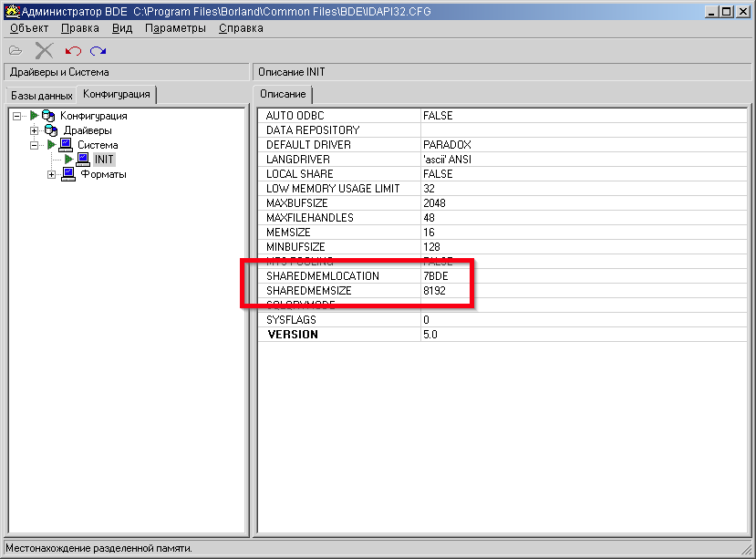Click the blue Redo arrow icon

coord(98,51)
